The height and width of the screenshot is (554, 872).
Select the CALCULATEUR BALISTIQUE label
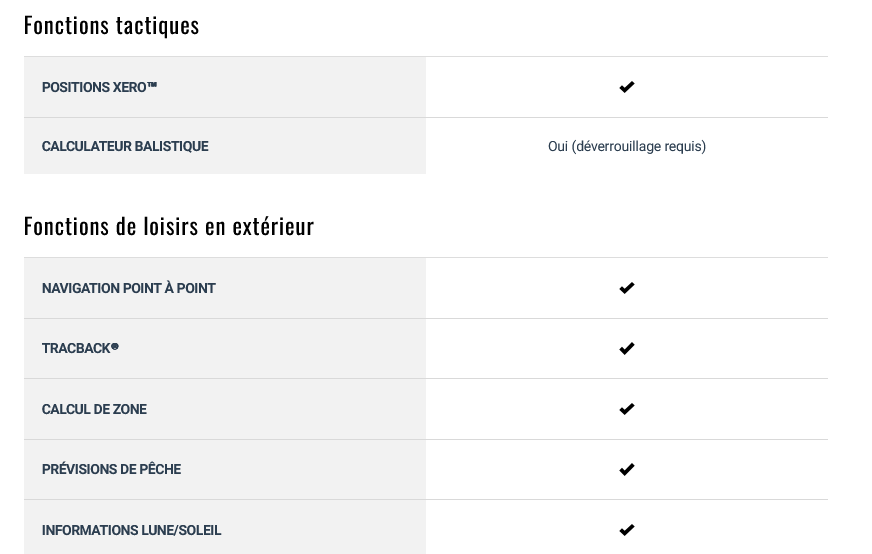coord(125,146)
